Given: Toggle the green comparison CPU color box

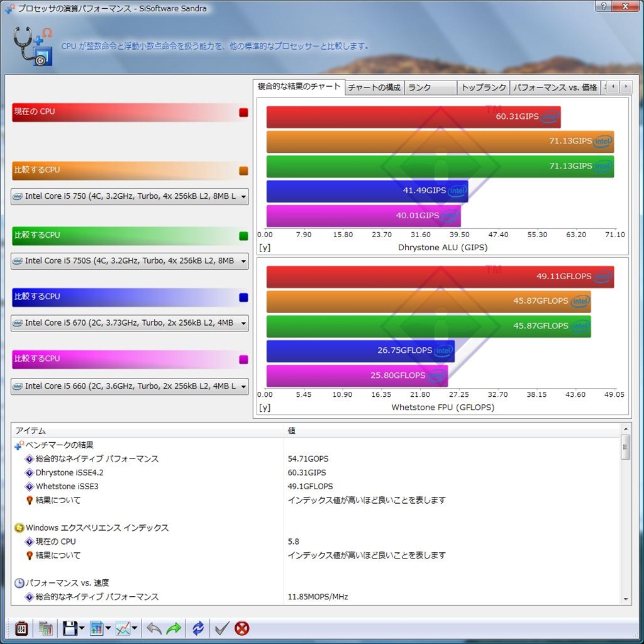Looking at the screenshot, I should [243, 236].
